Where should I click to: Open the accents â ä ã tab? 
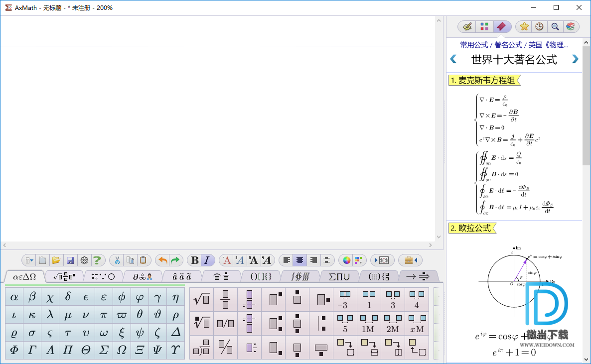182,276
